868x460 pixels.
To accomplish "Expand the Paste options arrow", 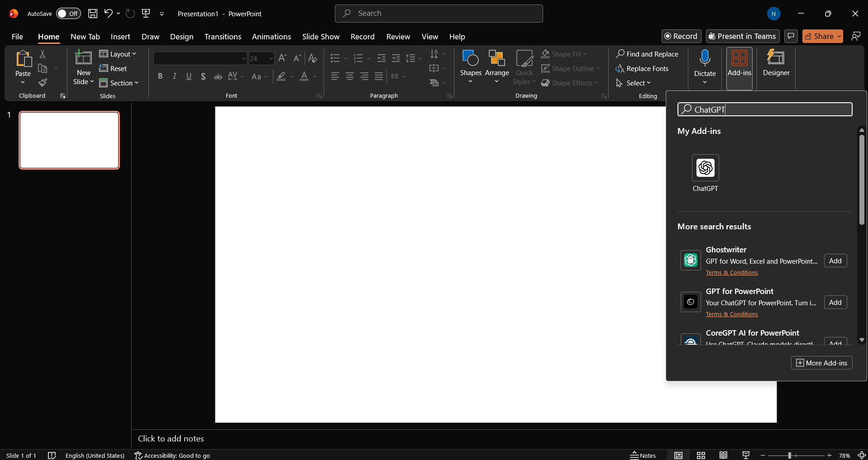I will 23,82.
